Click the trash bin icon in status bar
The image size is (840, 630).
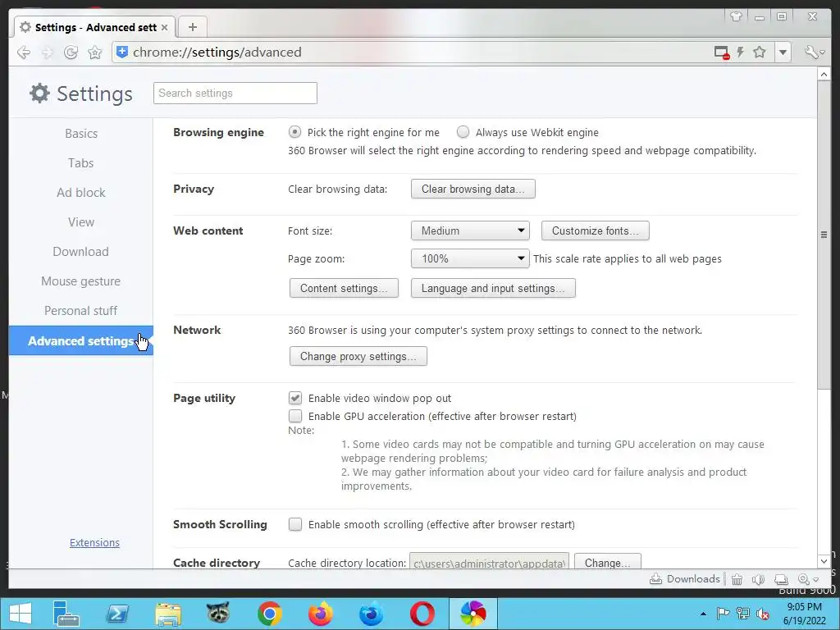click(737, 579)
